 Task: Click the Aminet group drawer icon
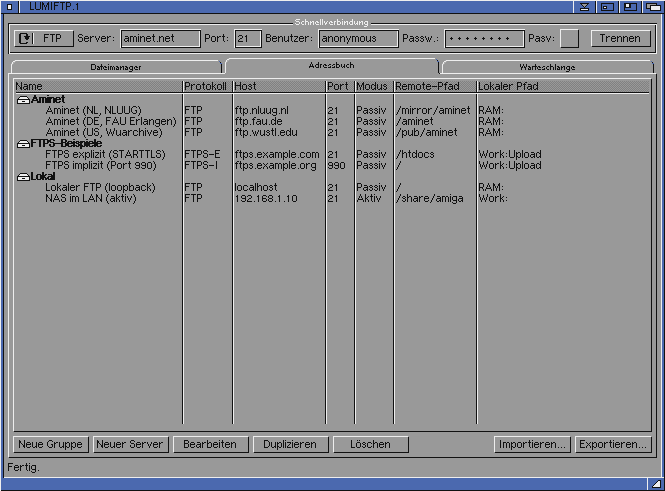23,100
